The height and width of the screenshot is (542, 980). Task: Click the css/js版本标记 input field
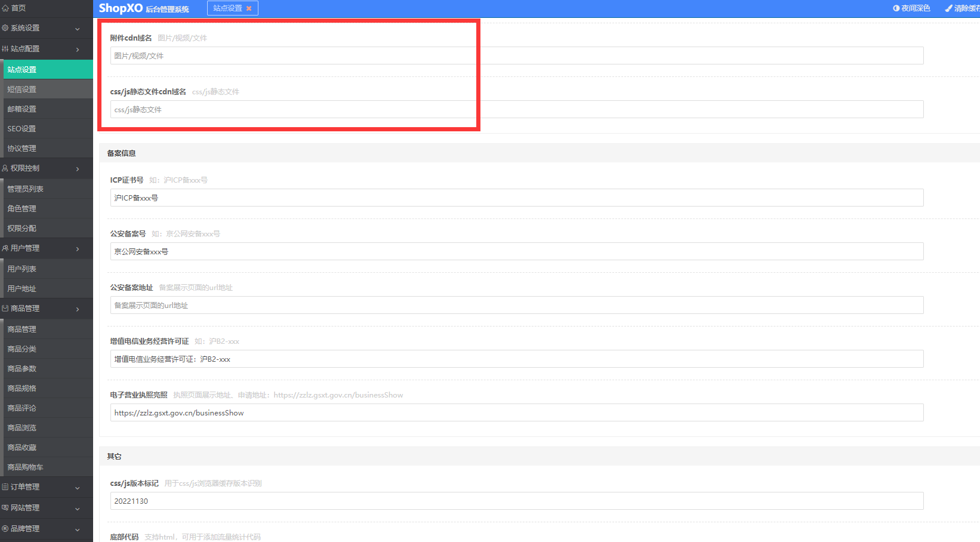[517, 501]
